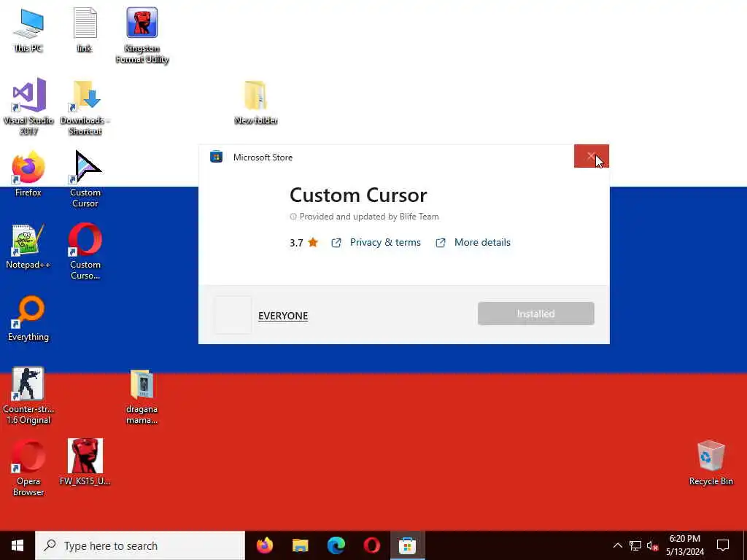The image size is (747, 560).
Task: Open This PC desktop icon
Action: click(x=28, y=29)
